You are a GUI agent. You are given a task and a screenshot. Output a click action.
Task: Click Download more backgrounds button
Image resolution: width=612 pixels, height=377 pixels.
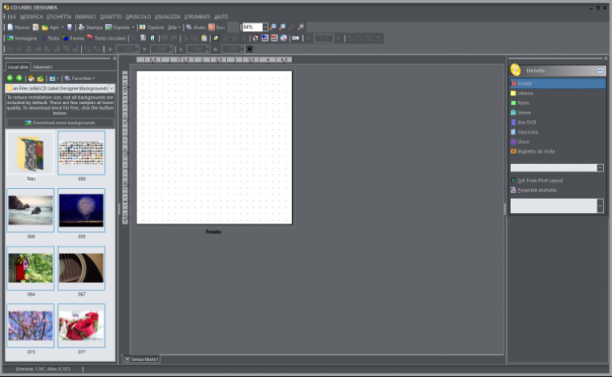pyautogui.click(x=60, y=123)
